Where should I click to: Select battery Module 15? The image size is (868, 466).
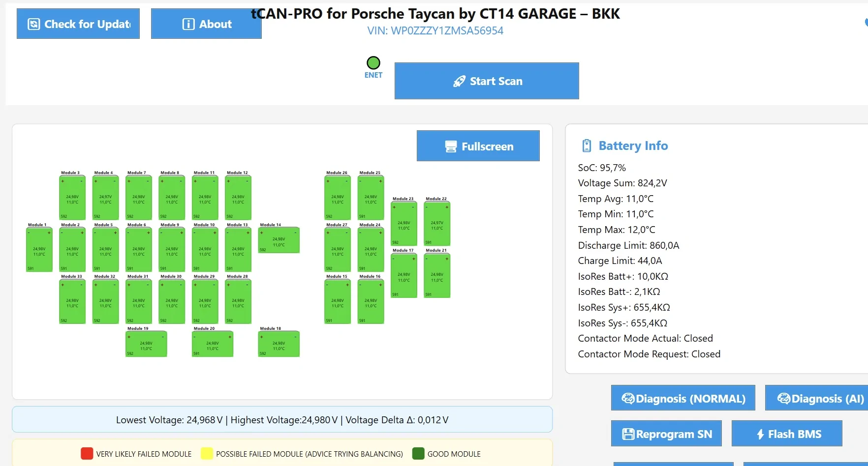(338, 301)
